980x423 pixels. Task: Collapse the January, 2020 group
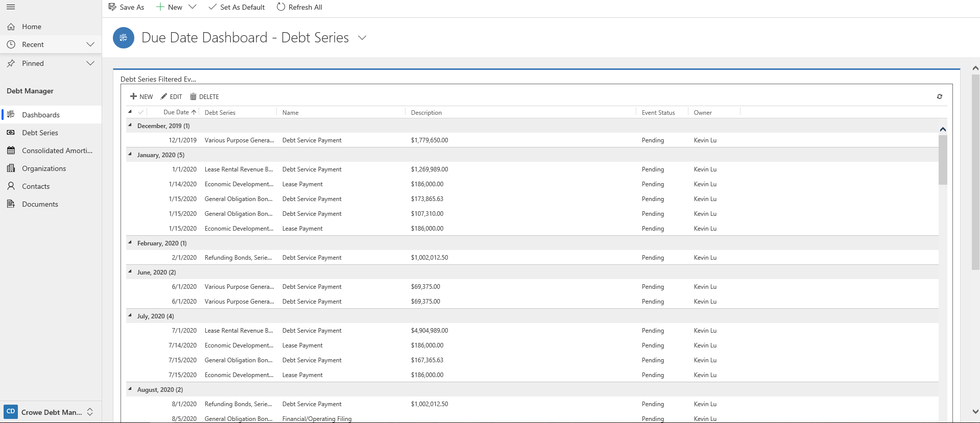click(130, 155)
